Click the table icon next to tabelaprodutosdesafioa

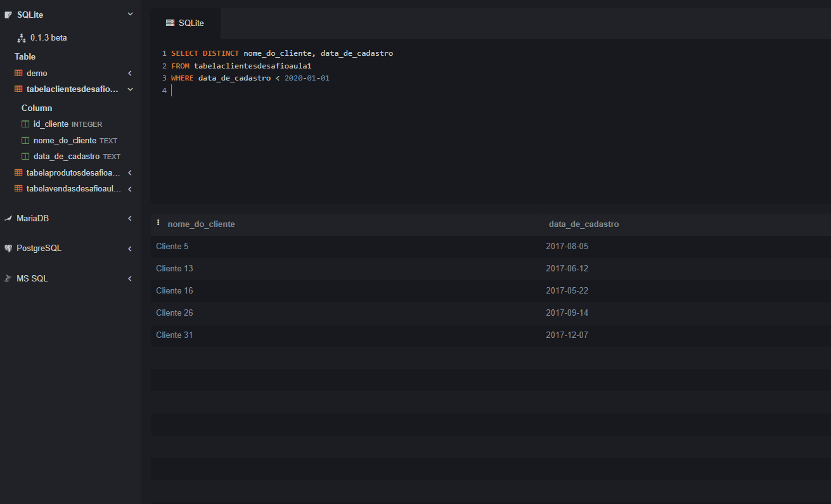coord(18,172)
